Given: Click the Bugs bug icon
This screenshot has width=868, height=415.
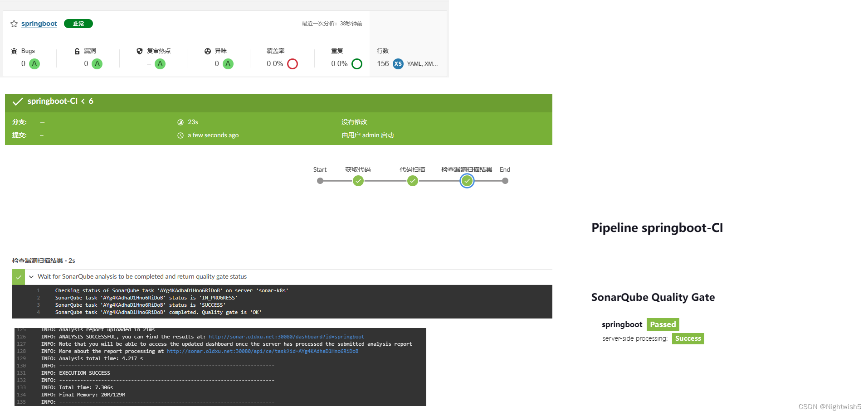Looking at the screenshot, I should (x=14, y=51).
